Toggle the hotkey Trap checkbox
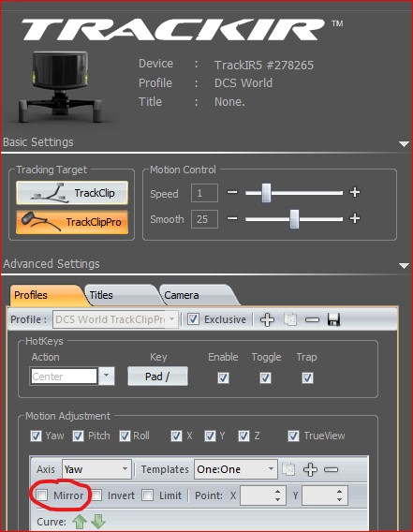Viewport: 413px width, 532px height. (307, 377)
